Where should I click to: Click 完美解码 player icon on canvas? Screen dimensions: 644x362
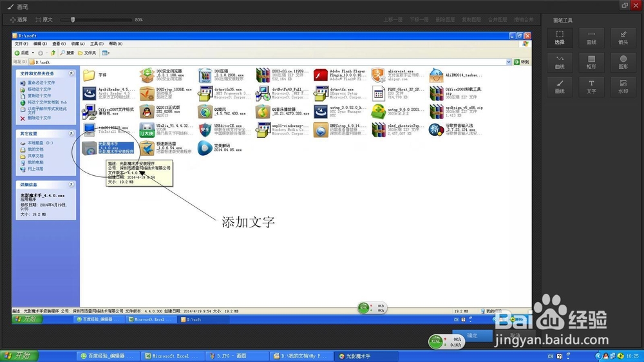(x=205, y=148)
